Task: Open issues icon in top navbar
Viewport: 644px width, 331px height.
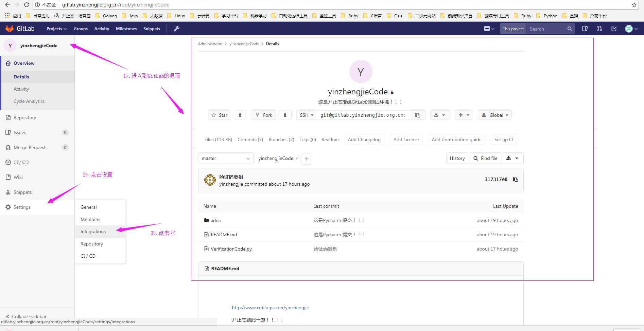Action: click(585, 29)
